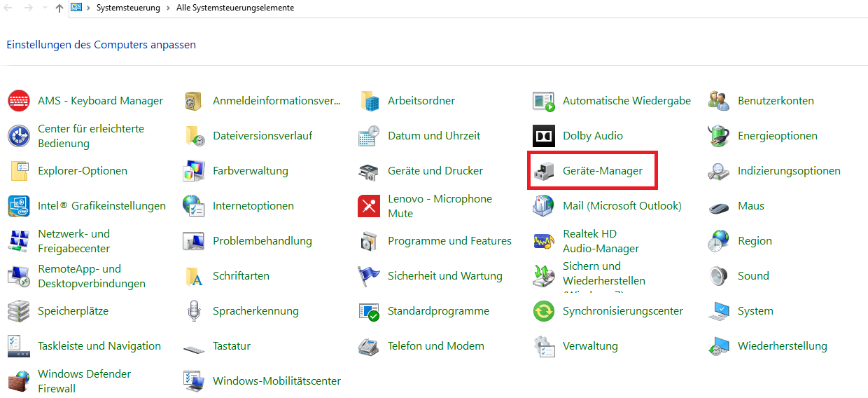
Task: Click the Control Panel icon in address bar
Action: pyautogui.click(x=77, y=8)
